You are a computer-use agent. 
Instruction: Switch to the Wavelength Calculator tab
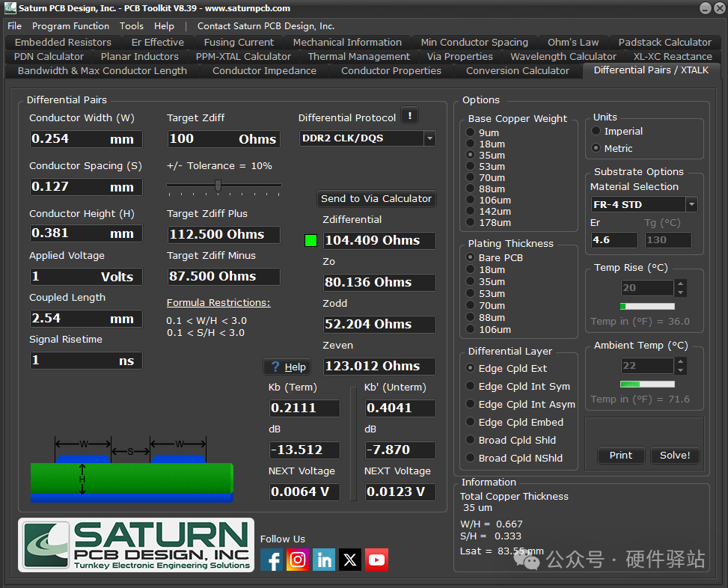point(563,57)
